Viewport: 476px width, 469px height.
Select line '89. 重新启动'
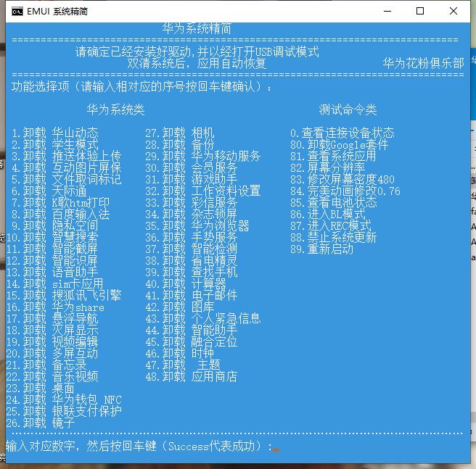[321, 249]
